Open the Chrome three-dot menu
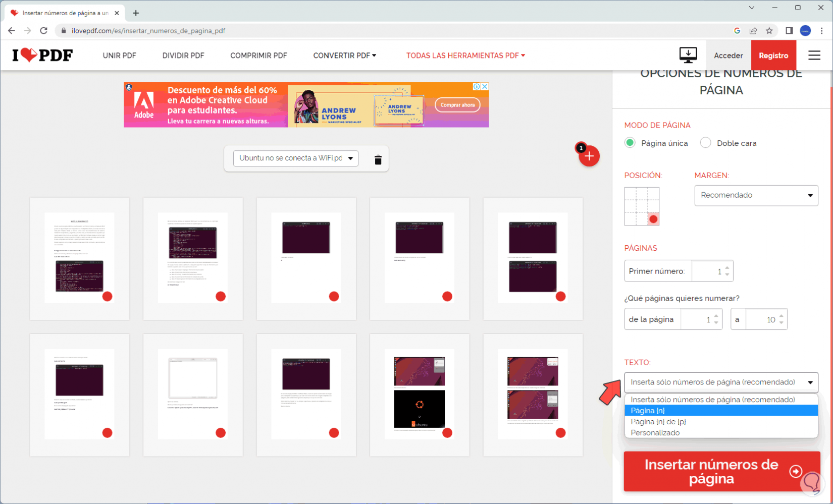 [x=821, y=31]
